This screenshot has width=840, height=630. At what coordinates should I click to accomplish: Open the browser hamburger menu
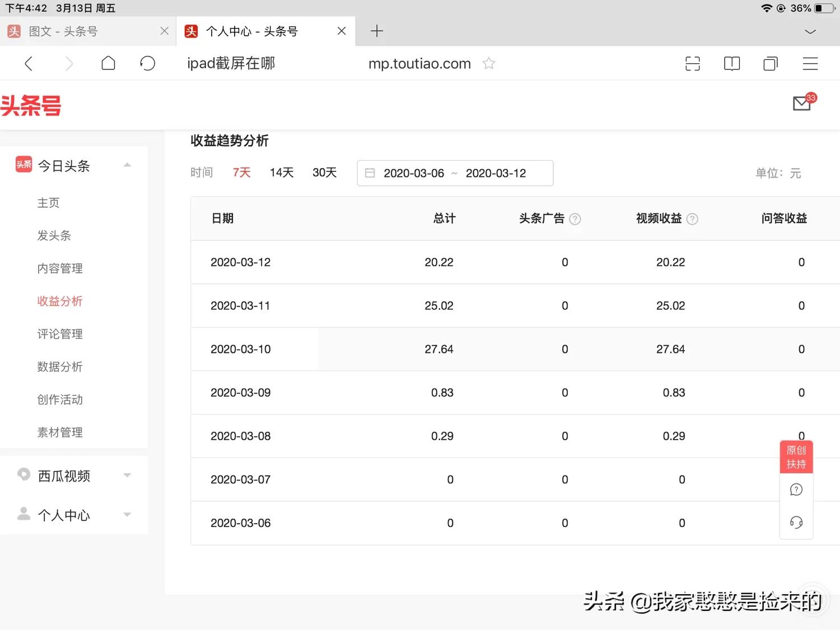click(x=810, y=63)
